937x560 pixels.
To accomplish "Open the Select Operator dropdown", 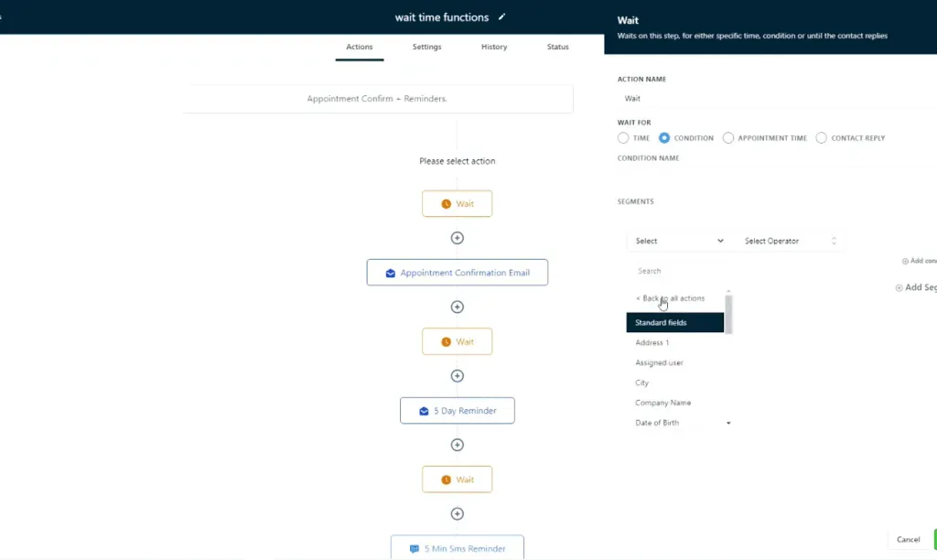I will click(790, 241).
